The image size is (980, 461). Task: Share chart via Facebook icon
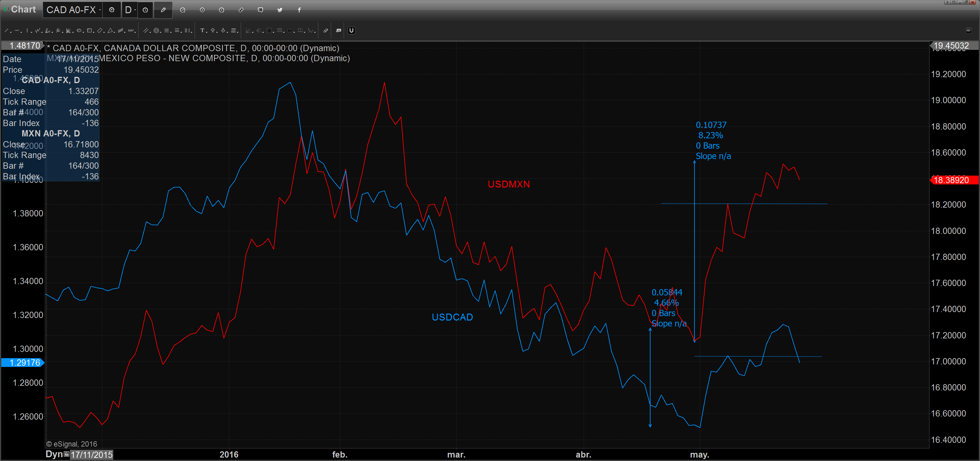[x=299, y=10]
